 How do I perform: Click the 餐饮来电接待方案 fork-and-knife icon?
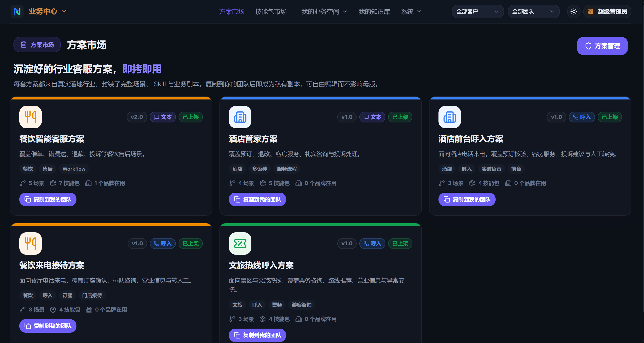pyautogui.click(x=31, y=244)
